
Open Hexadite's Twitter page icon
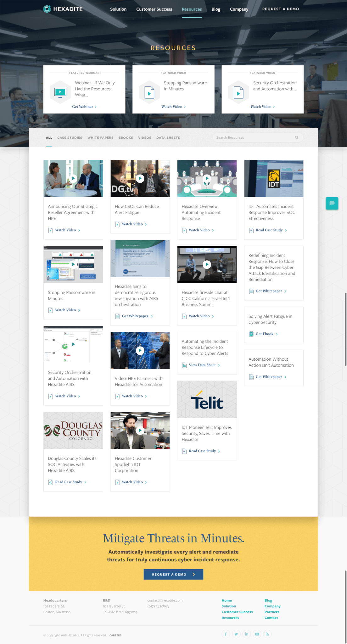coord(236,634)
